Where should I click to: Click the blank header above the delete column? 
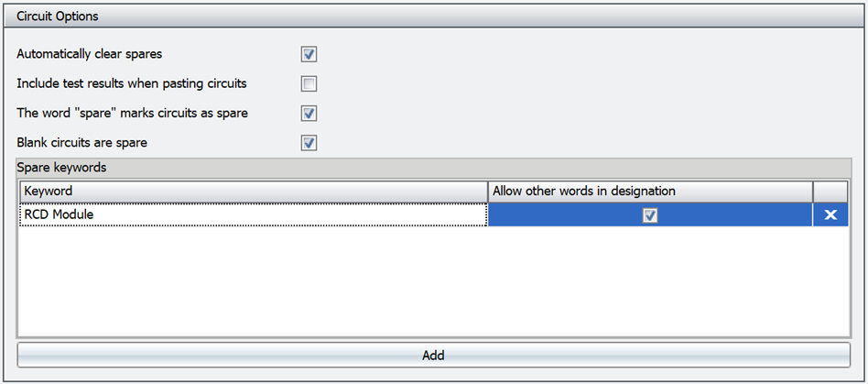coord(830,191)
